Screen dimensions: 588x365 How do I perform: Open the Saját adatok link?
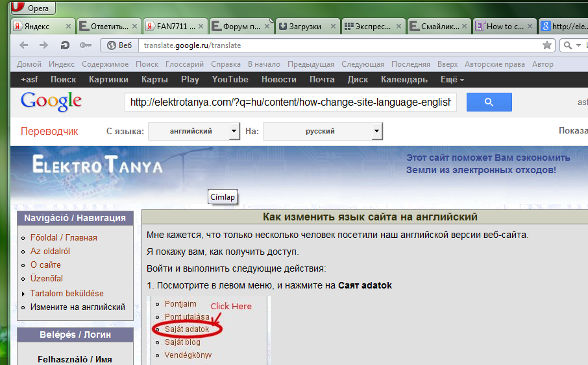click(x=187, y=329)
